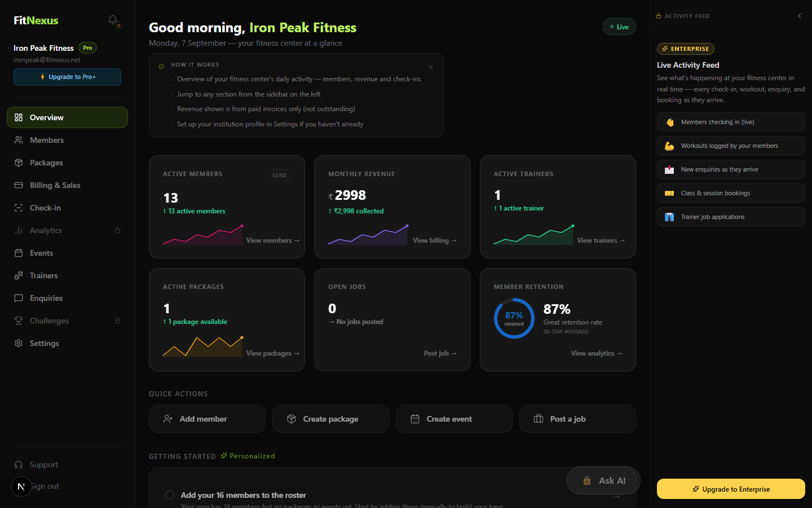
Task: Follow the View packages link
Action: [x=273, y=353]
